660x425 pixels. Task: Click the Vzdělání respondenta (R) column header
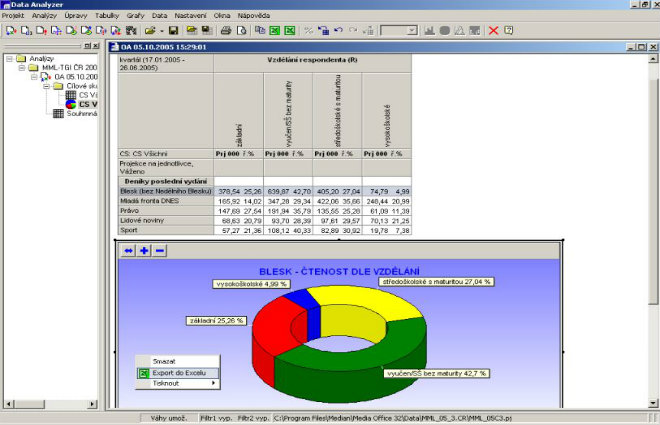click(x=312, y=60)
